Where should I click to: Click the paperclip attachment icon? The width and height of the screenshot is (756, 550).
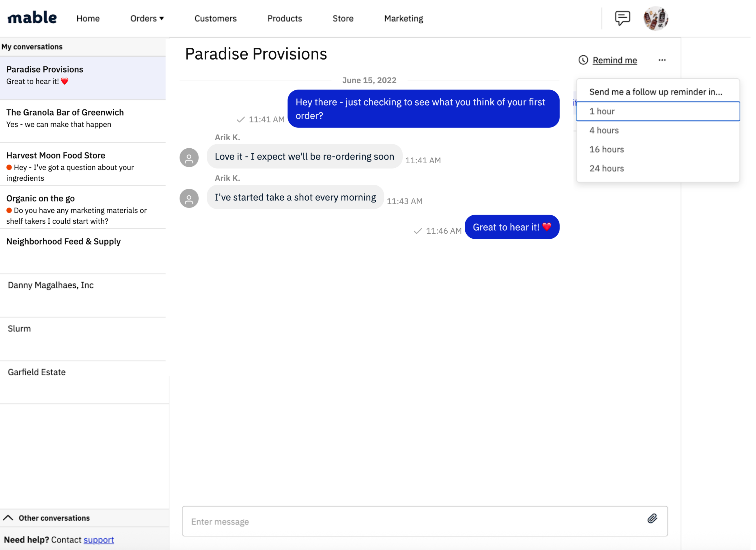652,518
